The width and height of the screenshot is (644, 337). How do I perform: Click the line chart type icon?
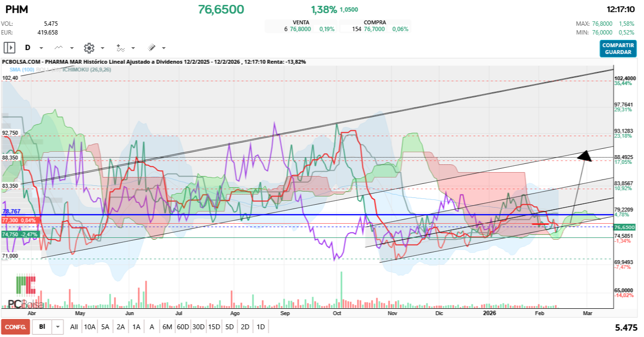pos(59,48)
